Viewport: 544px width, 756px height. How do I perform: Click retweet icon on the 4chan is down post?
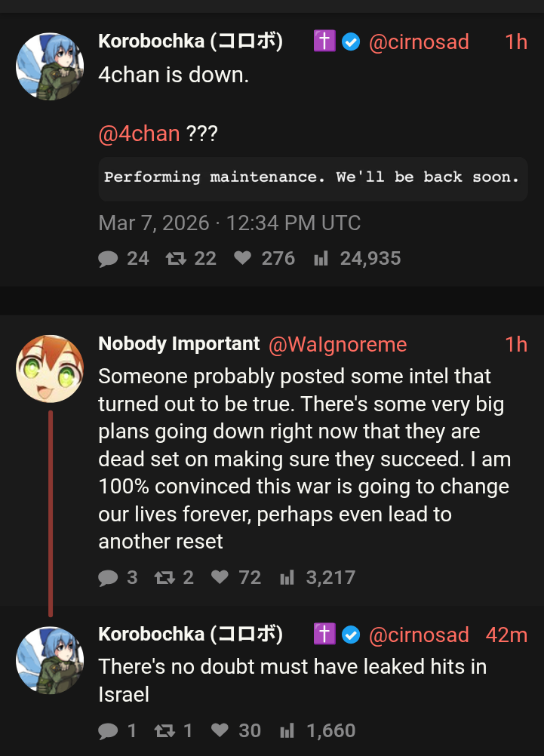click(x=176, y=259)
